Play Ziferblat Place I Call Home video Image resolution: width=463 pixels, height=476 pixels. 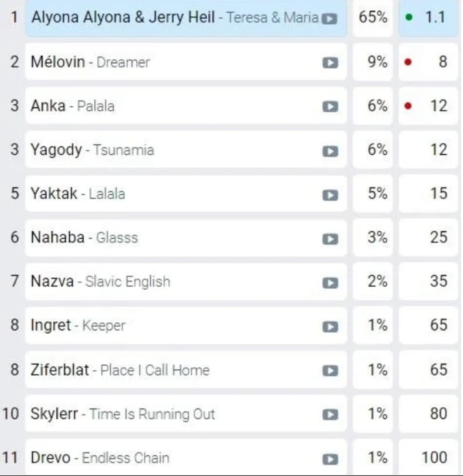[330, 371]
